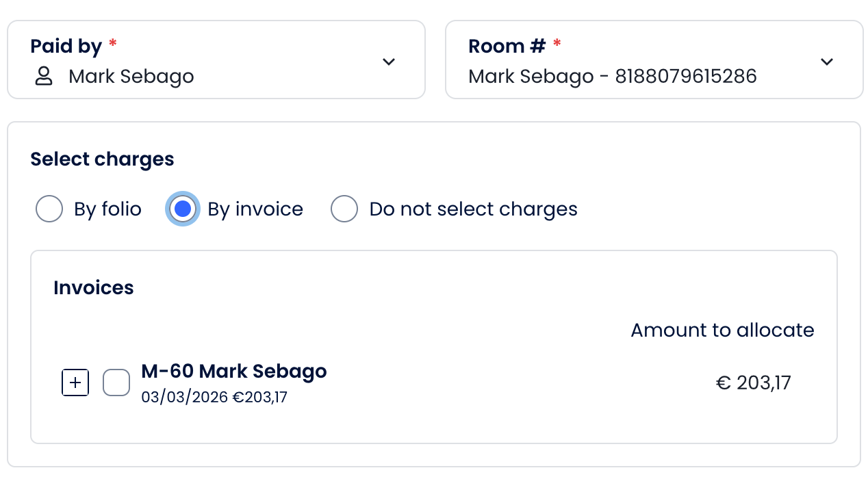
Task: Tick the checkbox for invoice M-60
Action: click(116, 383)
